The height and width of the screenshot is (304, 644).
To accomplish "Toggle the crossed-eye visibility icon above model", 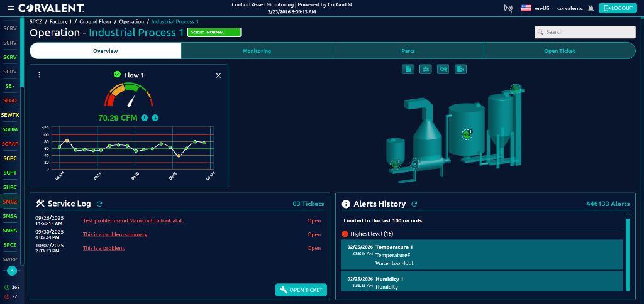I will coord(443,69).
